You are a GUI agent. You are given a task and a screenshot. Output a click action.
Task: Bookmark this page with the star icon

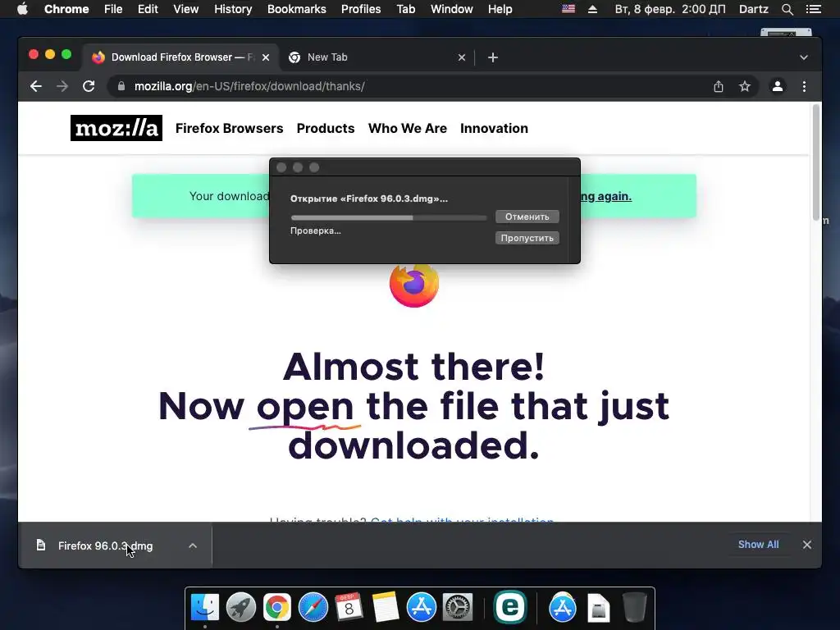(745, 86)
